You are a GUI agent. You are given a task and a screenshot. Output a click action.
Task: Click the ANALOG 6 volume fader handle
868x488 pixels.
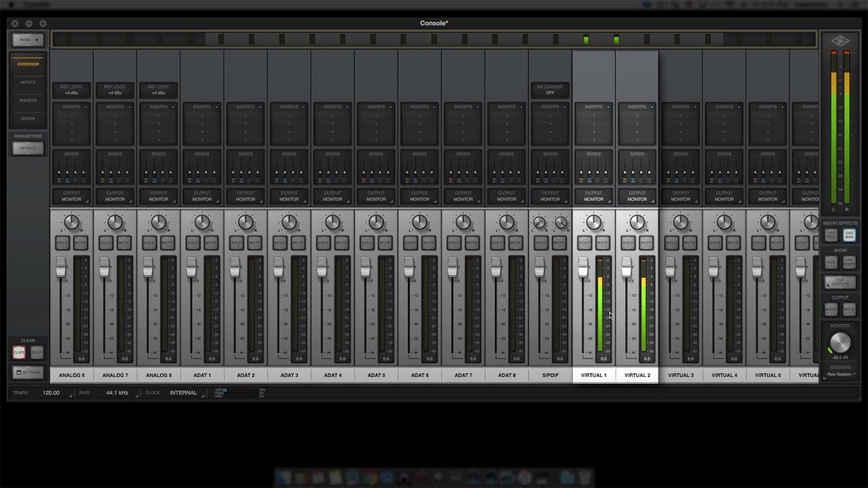[x=60, y=267]
